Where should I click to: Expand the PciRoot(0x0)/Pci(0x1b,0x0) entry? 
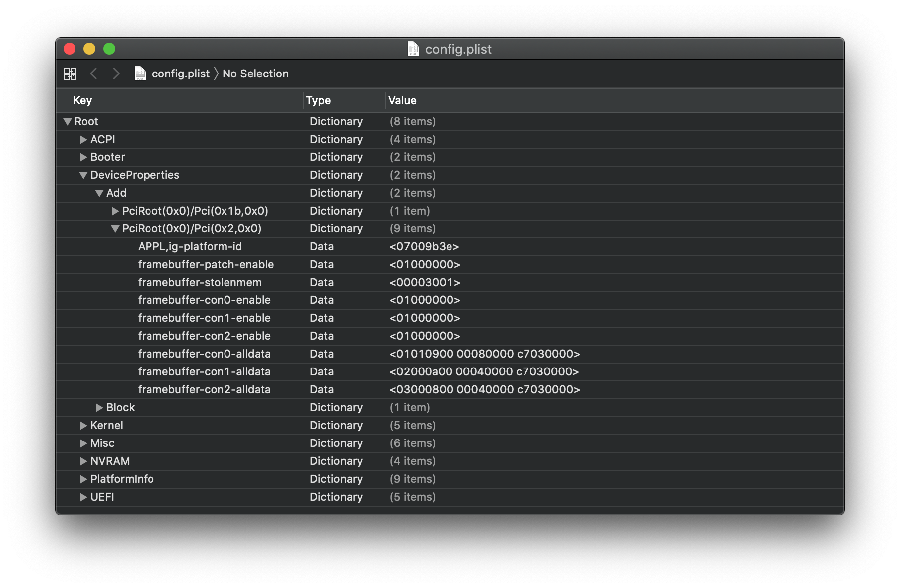click(x=115, y=211)
